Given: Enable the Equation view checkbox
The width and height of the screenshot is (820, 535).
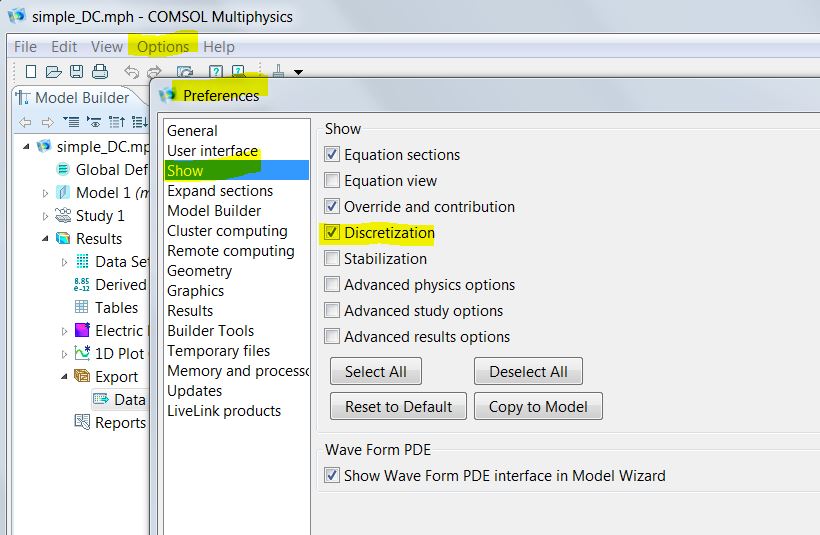Looking at the screenshot, I should tap(332, 180).
